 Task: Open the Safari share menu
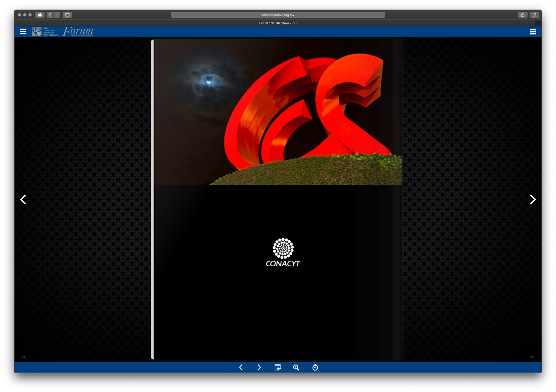pos(523,15)
